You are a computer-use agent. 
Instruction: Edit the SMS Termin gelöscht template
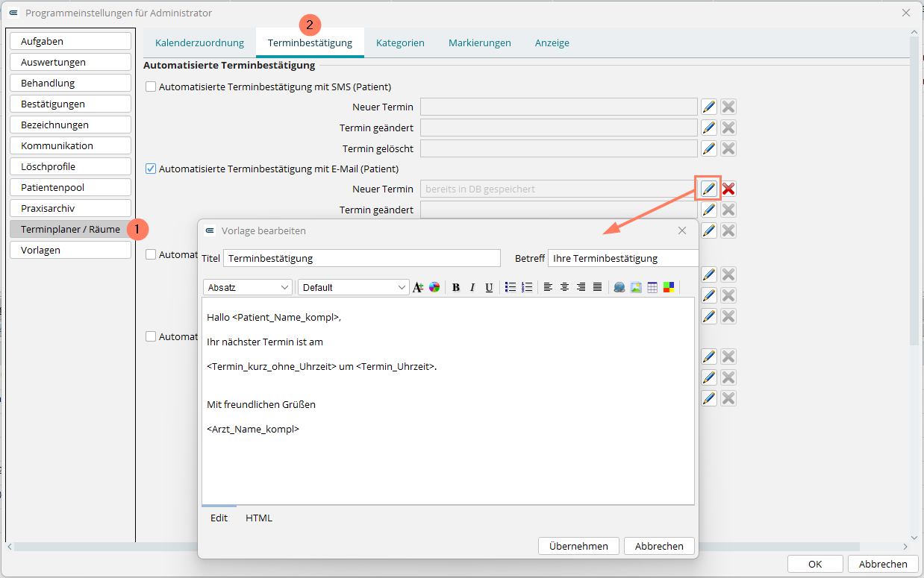[709, 148]
